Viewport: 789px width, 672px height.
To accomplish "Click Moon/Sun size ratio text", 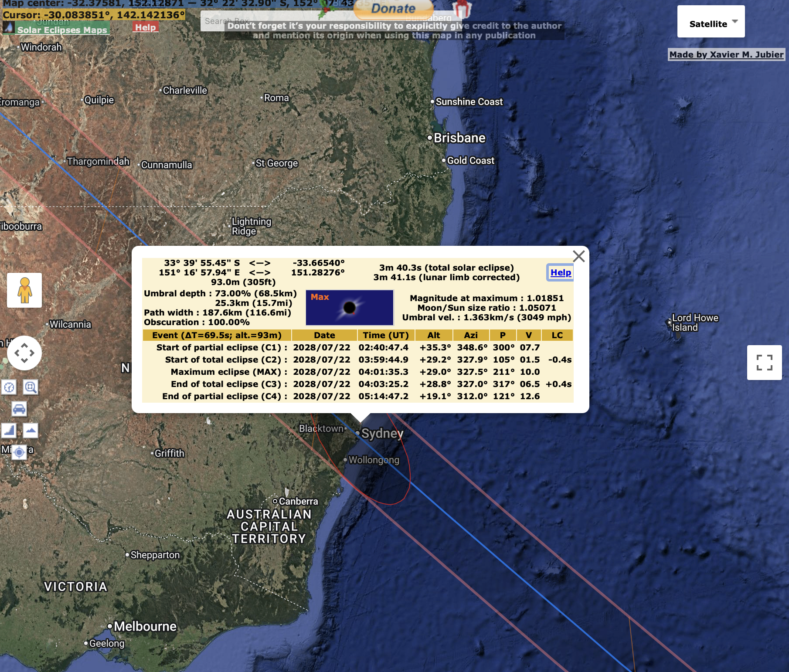I will pyautogui.click(x=486, y=308).
